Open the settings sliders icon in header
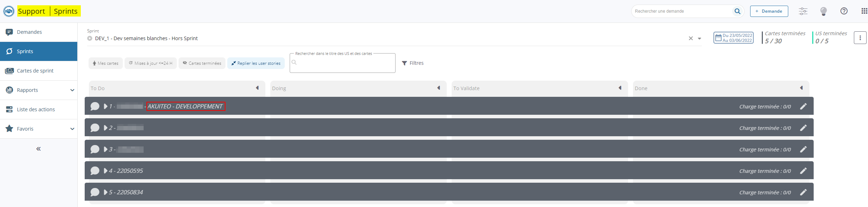The width and height of the screenshot is (868, 207). [x=803, y=11]
